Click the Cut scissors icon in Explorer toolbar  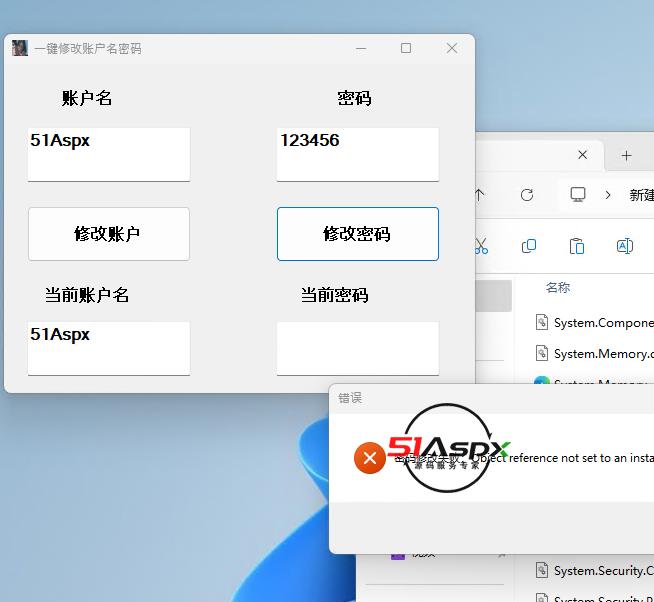coord(481,246)
